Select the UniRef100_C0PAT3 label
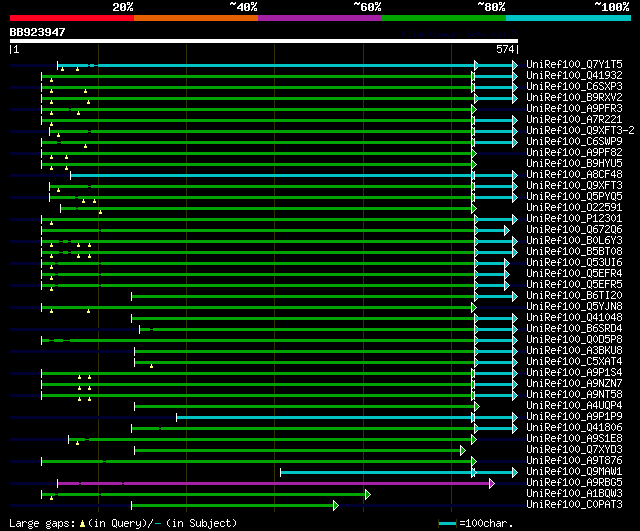Screen dimensions: 640x531 click(x=574, y=505)
